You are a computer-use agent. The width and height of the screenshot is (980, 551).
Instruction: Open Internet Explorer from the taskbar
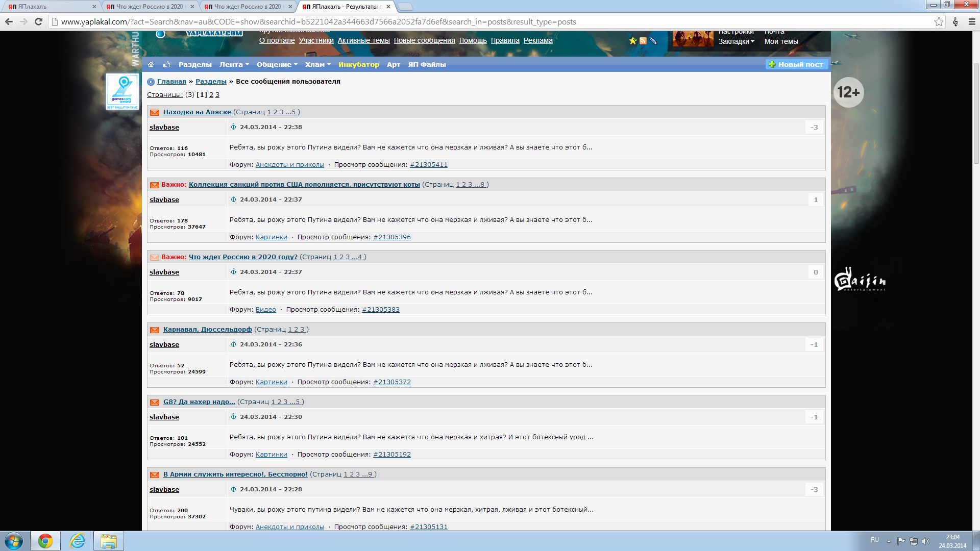point(77,541)
